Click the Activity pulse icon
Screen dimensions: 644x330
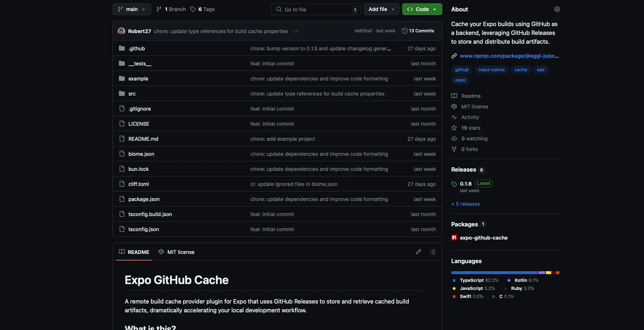pos(454,117)
